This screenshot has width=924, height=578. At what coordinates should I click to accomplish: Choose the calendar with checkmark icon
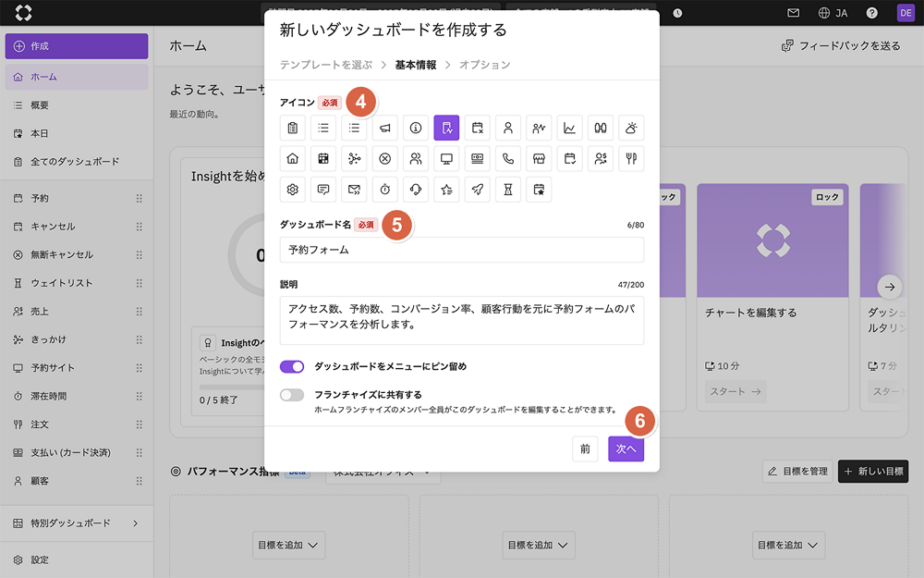(569, 159)
